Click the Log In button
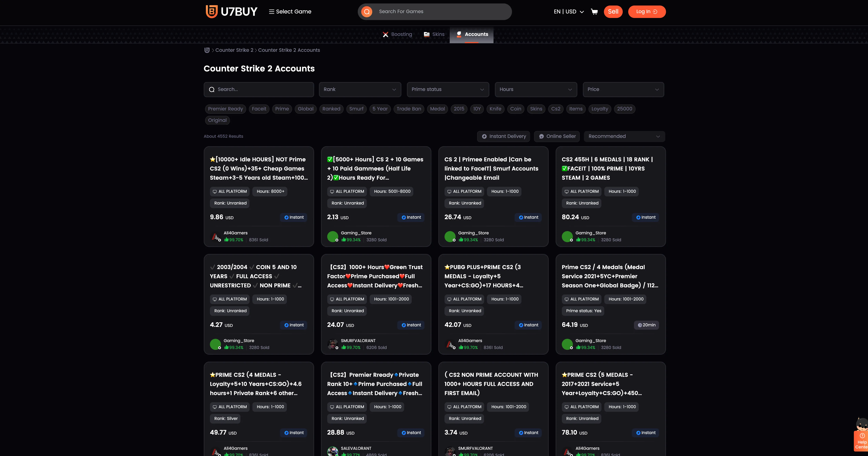Image resolution: width=868 pixels, height=456 pixels. tap(647, 12)
